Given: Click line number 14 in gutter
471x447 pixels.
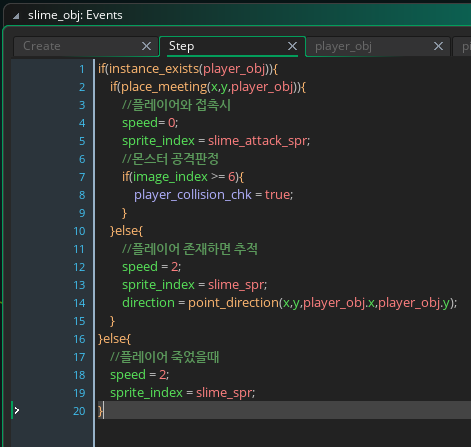Looking at the screenshot, I should [x=79, y=303].
